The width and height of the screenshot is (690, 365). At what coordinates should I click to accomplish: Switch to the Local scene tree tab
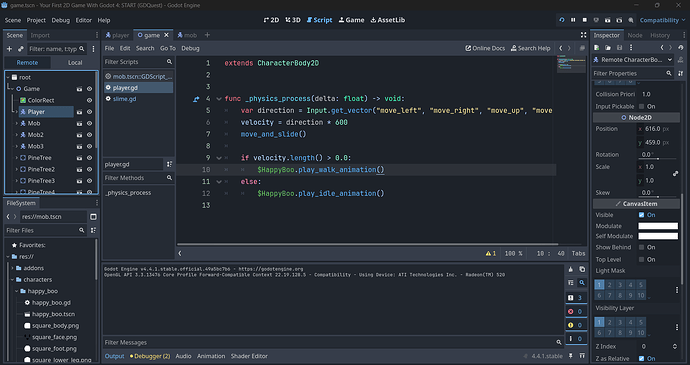pyautogui.click(x=75, y=63)
